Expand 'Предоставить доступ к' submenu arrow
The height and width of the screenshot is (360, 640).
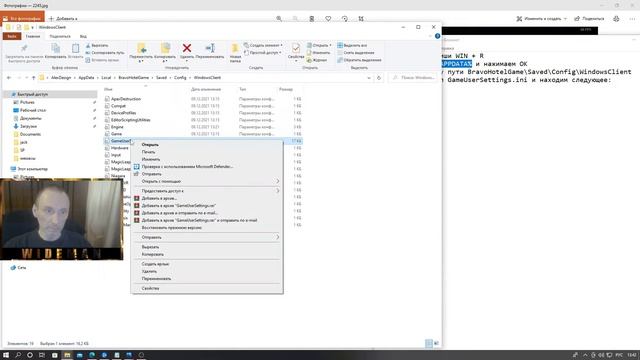tap(278, 191)
